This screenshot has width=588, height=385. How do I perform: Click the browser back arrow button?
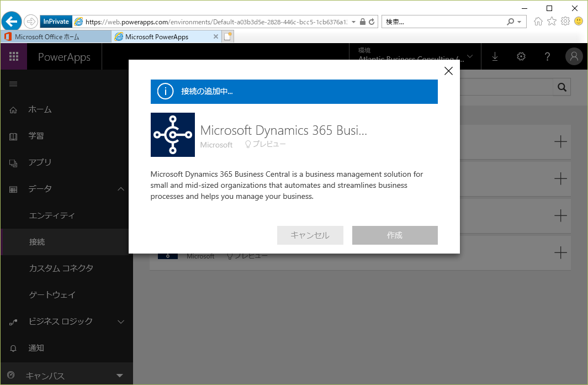(12, 22)
